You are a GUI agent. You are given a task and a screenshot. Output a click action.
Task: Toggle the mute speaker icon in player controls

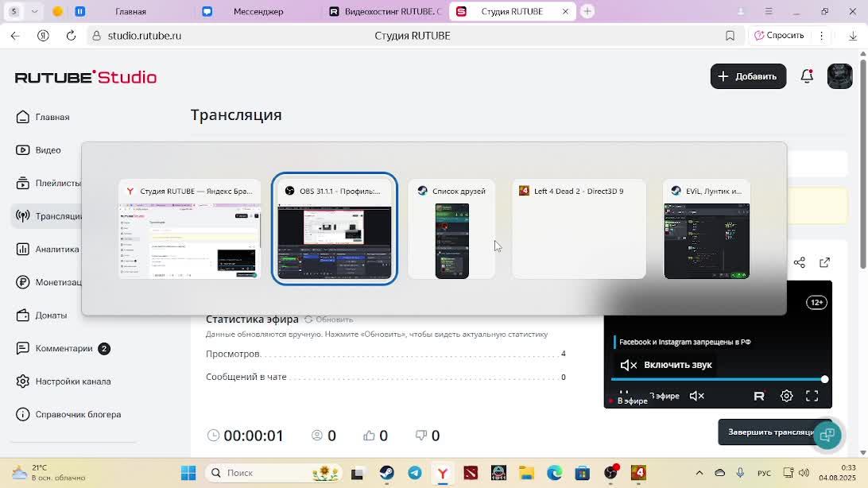pos(697,396)
